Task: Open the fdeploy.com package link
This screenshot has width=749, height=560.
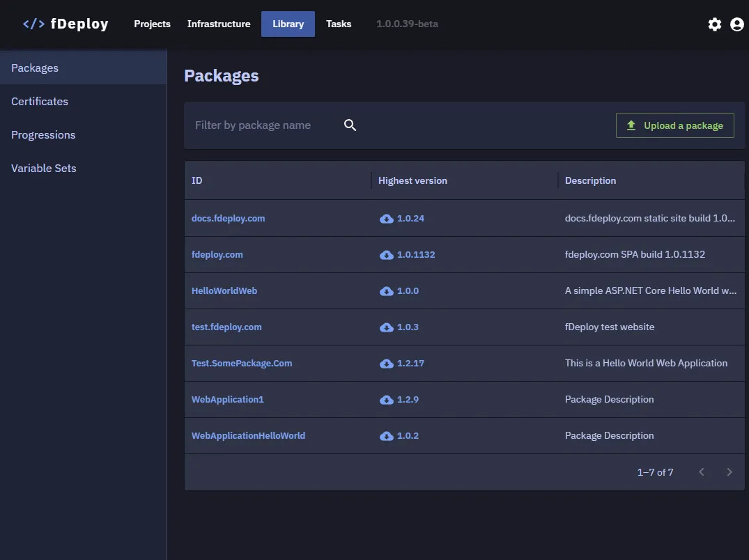Action: 217,254
